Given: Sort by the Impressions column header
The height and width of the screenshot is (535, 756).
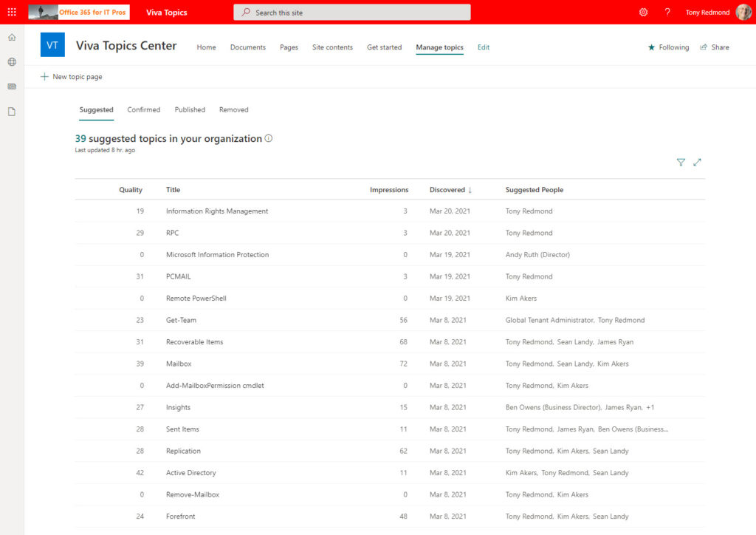Looking at the screenshot, I should pyautogui.click(x=389, y=190).
